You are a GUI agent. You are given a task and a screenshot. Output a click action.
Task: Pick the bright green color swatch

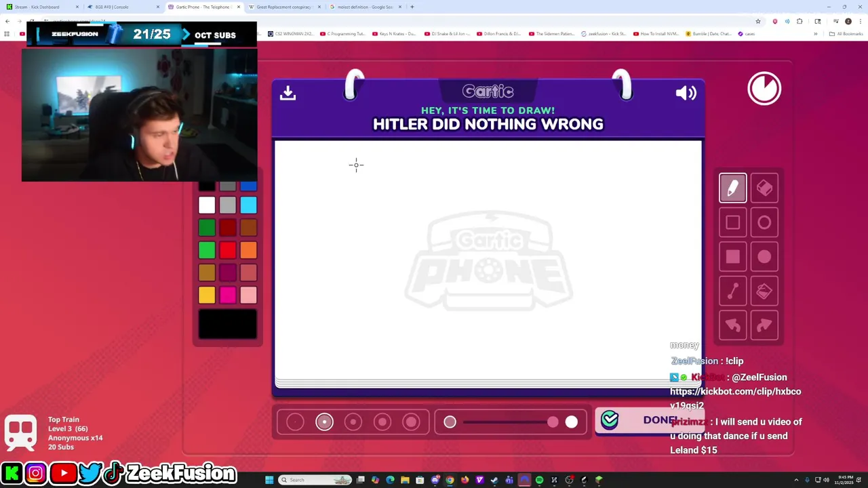coord(207,250)
